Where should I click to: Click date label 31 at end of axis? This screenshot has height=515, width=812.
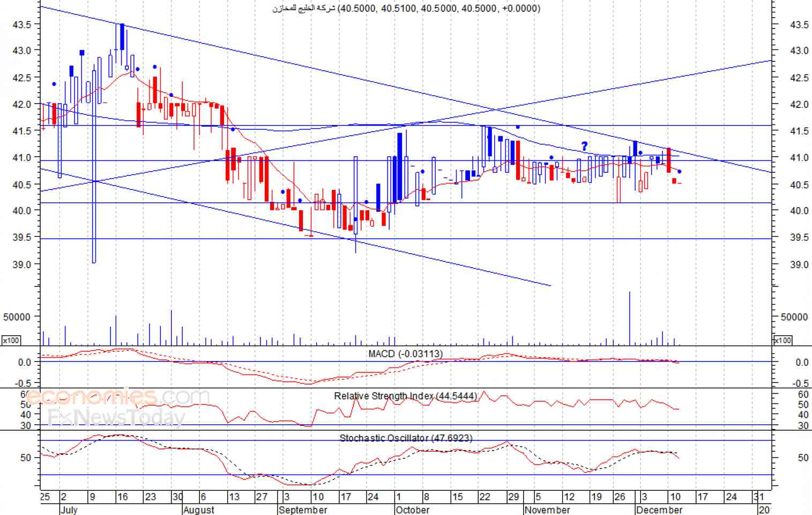(x=758, y=497)
